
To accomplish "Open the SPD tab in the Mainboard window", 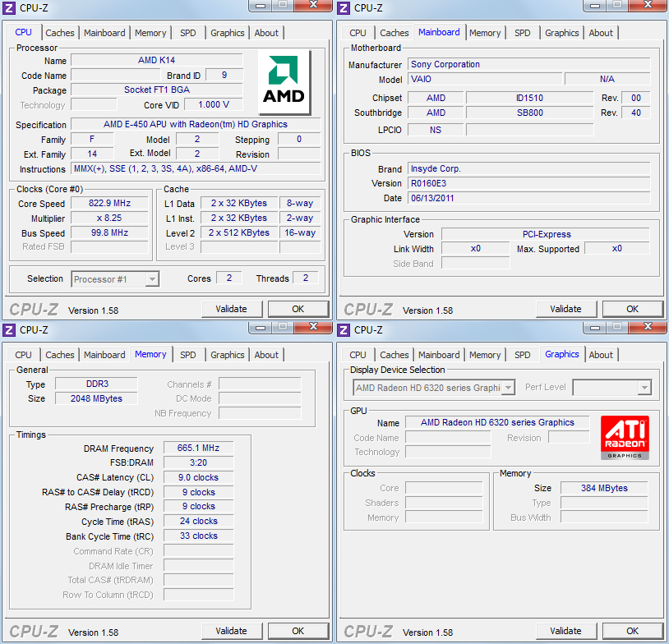I will point(522,33).
